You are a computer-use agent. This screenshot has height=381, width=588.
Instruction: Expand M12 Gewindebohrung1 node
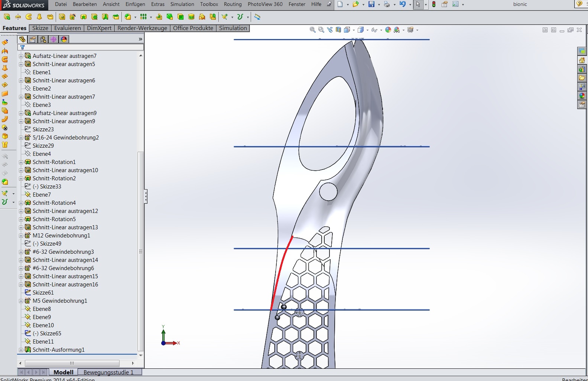21,236
